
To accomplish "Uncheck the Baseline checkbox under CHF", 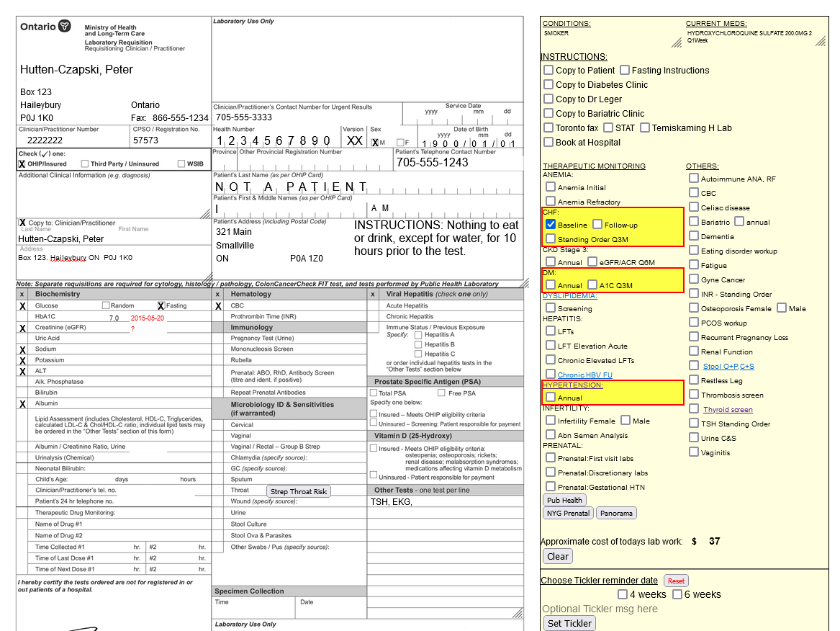I will click(550, 224).
